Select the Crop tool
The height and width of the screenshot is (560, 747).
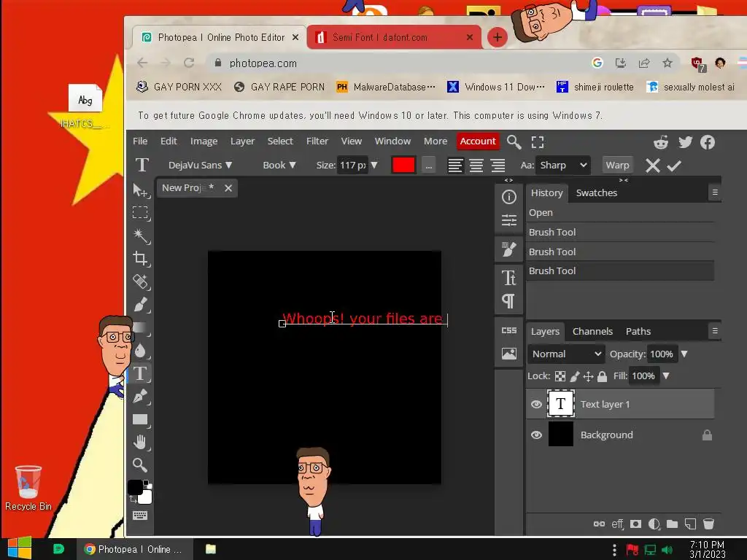(140, 259)
